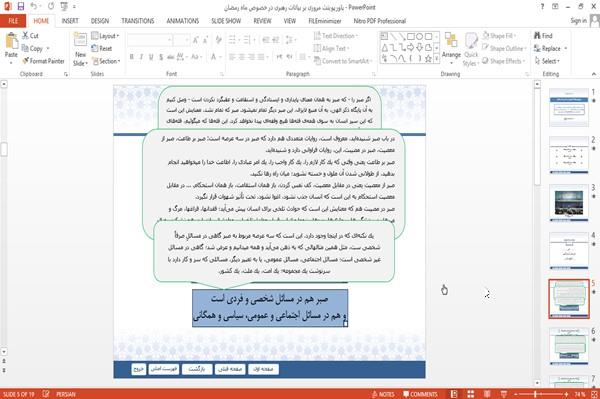Open the Layout dropdown
The height and width of the screenshot is (399, 600).
click(105, 36)
